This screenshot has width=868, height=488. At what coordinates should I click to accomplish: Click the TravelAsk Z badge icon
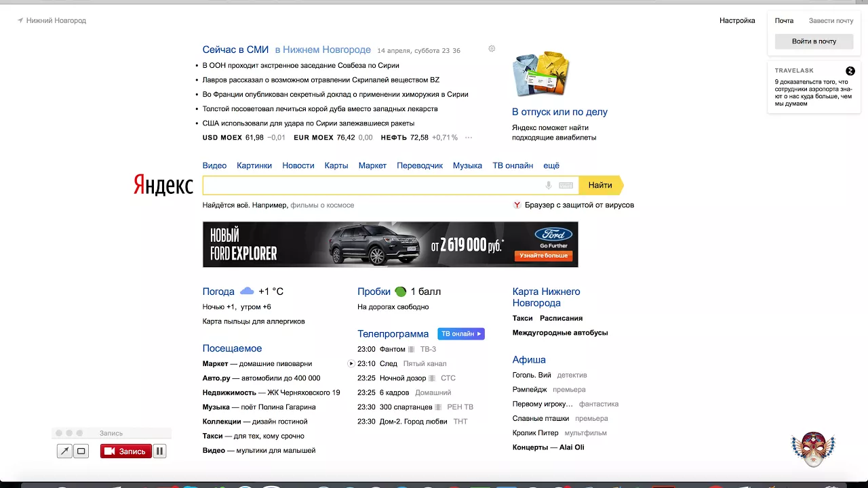tap(850, 70)
